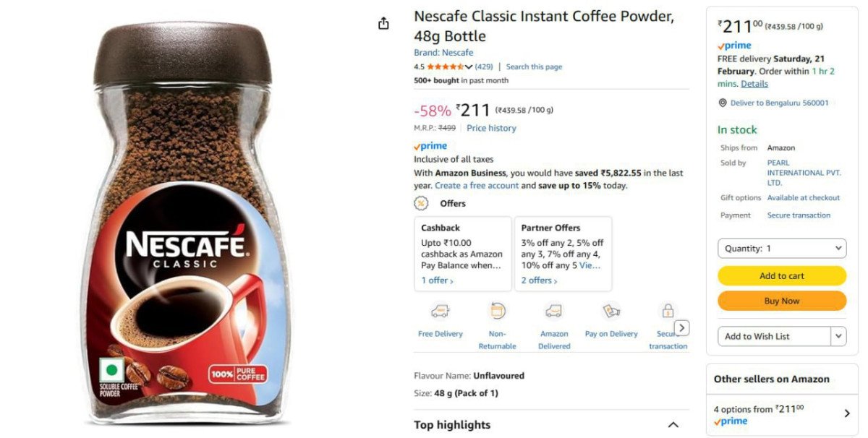Click the Offers percent badge icon
Image resolution: width=868 pixels, height=438 pixels.
(421, 204)
